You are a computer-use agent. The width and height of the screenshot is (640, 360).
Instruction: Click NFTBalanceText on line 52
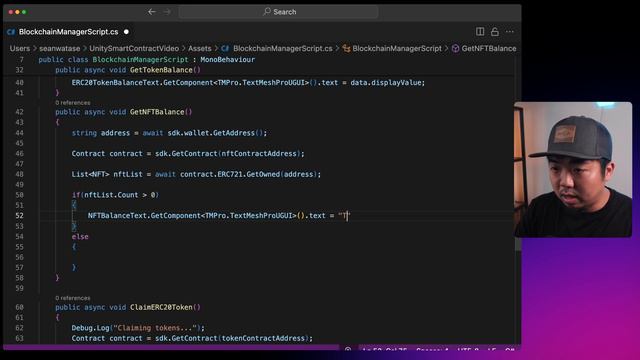point(117,216)
